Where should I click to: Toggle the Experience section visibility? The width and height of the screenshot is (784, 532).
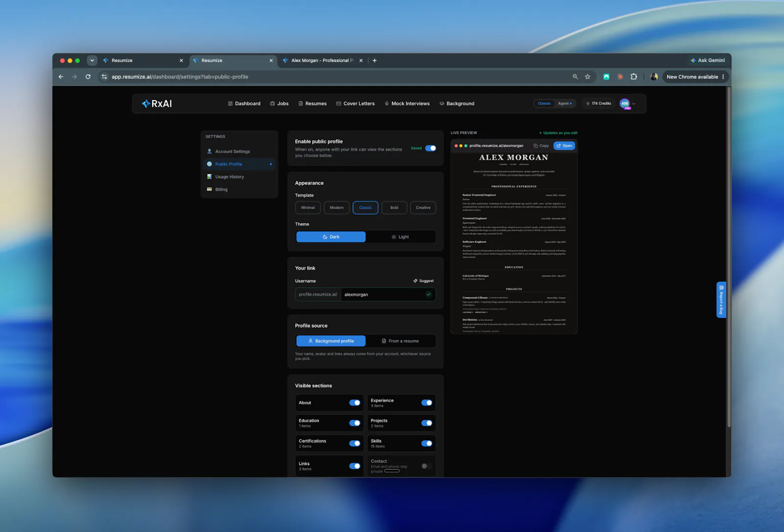(427, 403)
